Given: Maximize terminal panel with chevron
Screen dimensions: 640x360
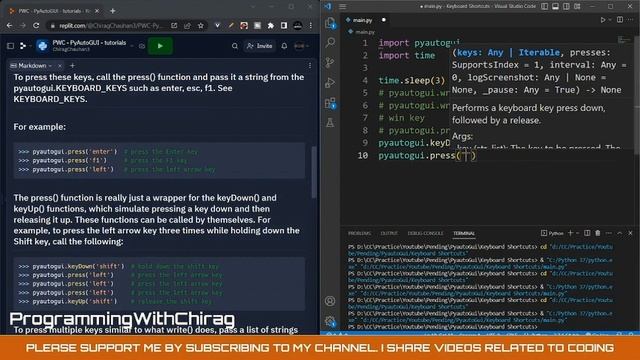Looking at the screenshot, I should (620, 233).
